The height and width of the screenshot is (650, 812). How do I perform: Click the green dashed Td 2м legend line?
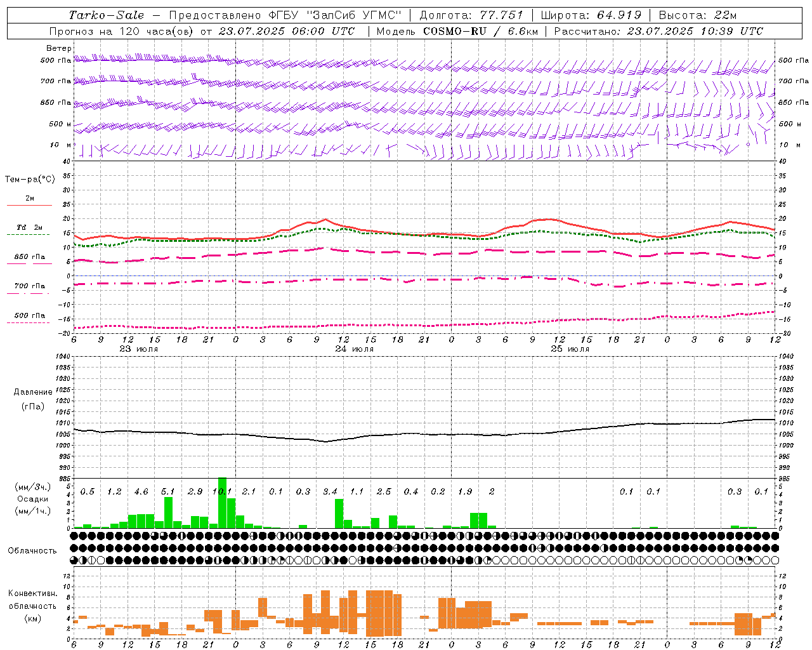point(28,234)
